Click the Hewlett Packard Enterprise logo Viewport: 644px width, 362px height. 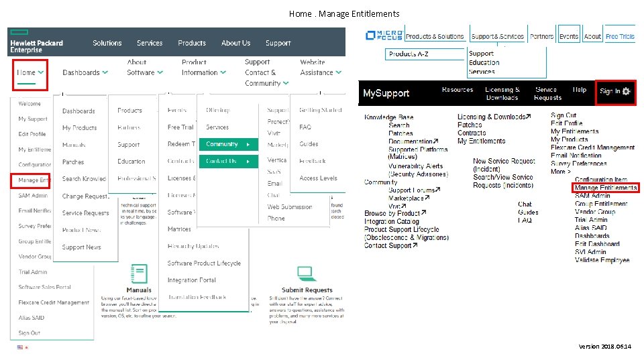click(36, 42)
